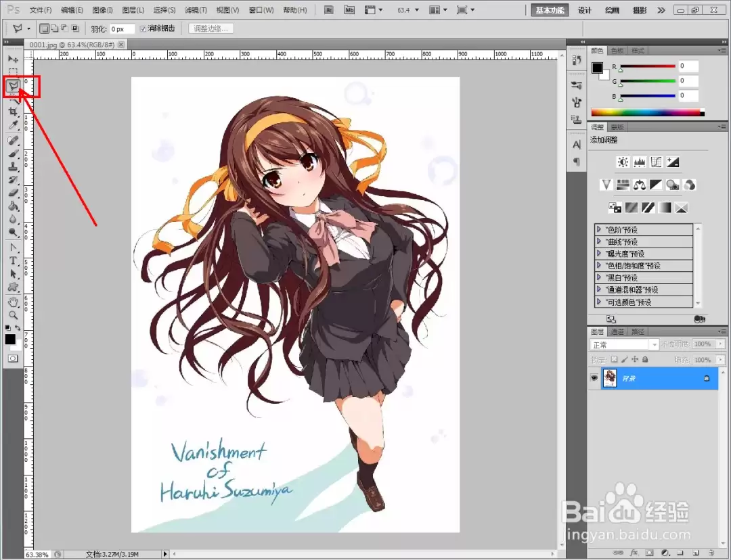Open the History panel icon

[x=577, y=60]
